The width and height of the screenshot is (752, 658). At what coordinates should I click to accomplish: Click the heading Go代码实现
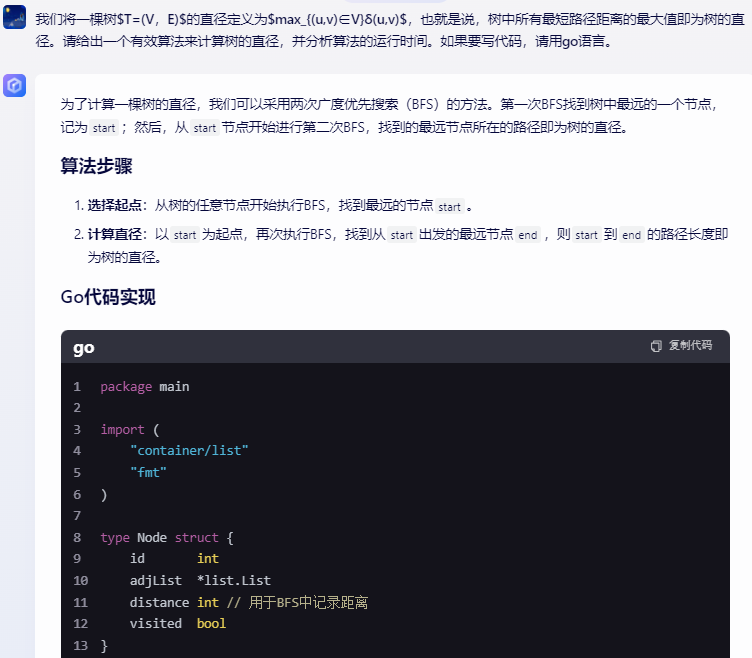108,297
